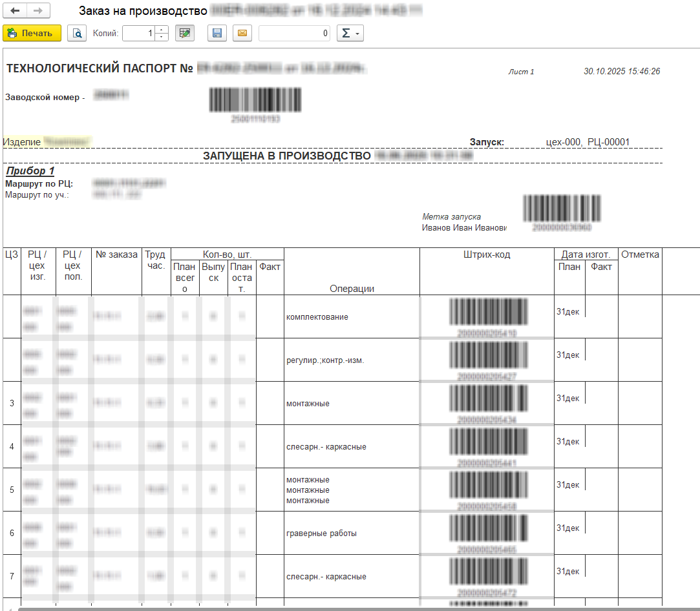Send document by email envelope icon
This screenshot has height=611, width=700.
242,33
